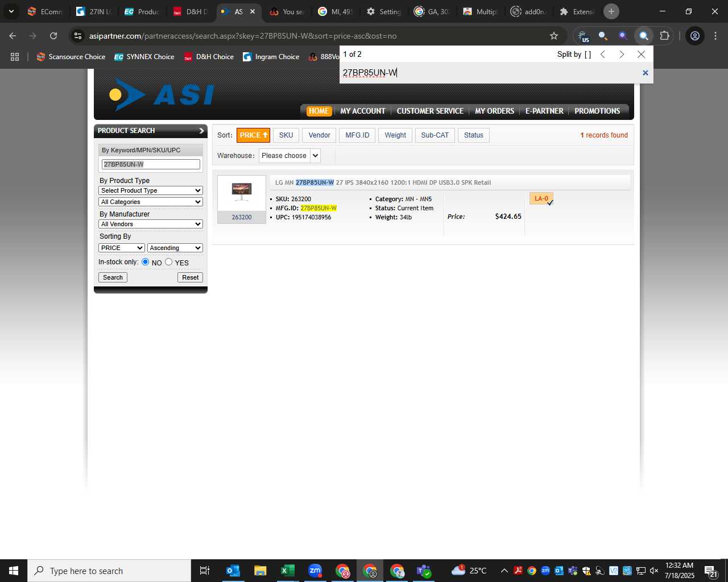Open the All Categories dropdown
The image size is (728, 582).
pyautogui.click(x=151, y=202)
